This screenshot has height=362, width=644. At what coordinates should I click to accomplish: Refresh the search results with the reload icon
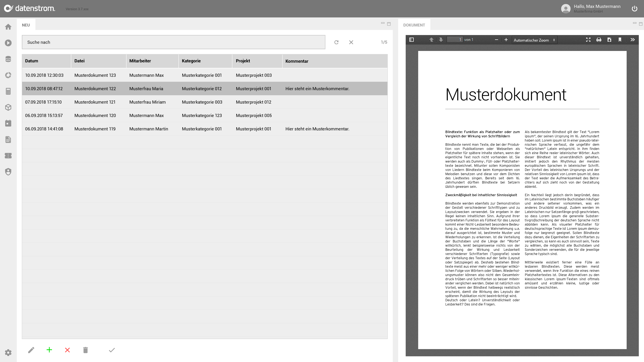tap(336, 42)
